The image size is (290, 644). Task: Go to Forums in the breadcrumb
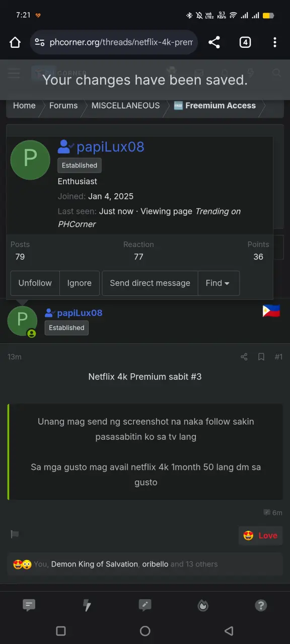coord(63,106)
